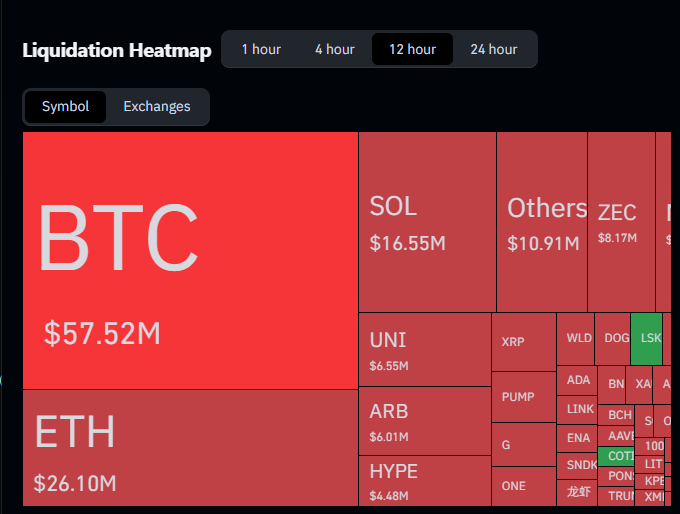Click the PON tile
680x514 pixels.
(616, 476)
